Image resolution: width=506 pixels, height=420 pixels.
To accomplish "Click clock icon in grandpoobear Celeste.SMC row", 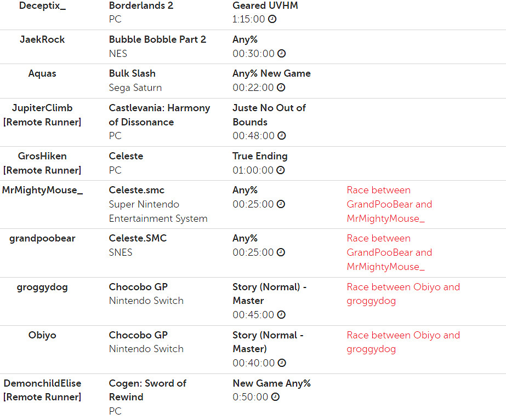I will [281, 252].
